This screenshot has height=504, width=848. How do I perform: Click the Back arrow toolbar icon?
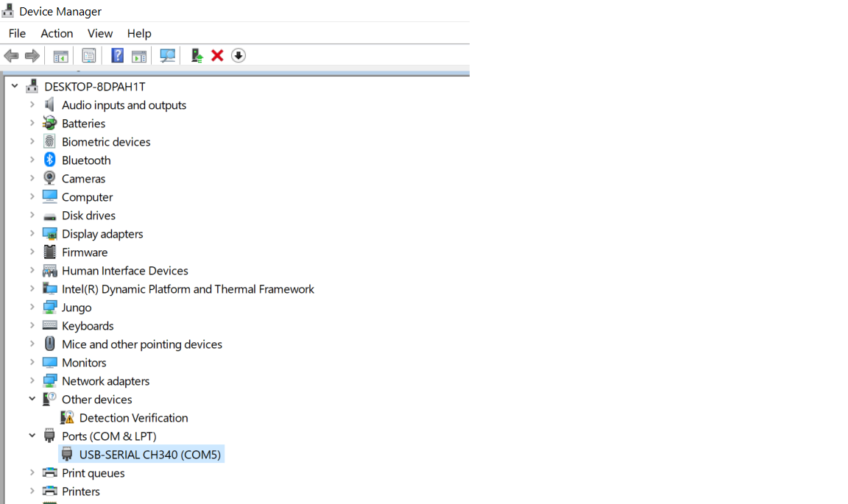point(11,56)
